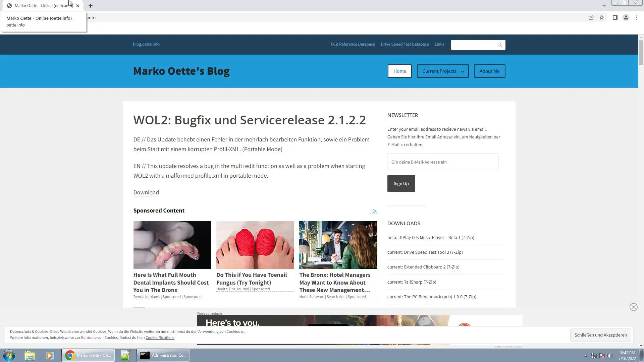The image size is (644, 362).
Task: Open the browser side panel icon
Action: 615,17
